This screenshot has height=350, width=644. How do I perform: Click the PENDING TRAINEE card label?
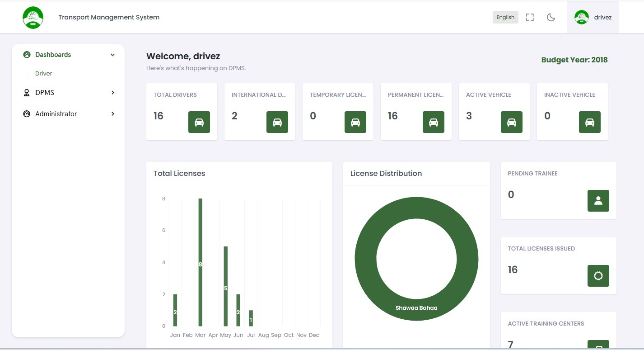click(533, 174)
